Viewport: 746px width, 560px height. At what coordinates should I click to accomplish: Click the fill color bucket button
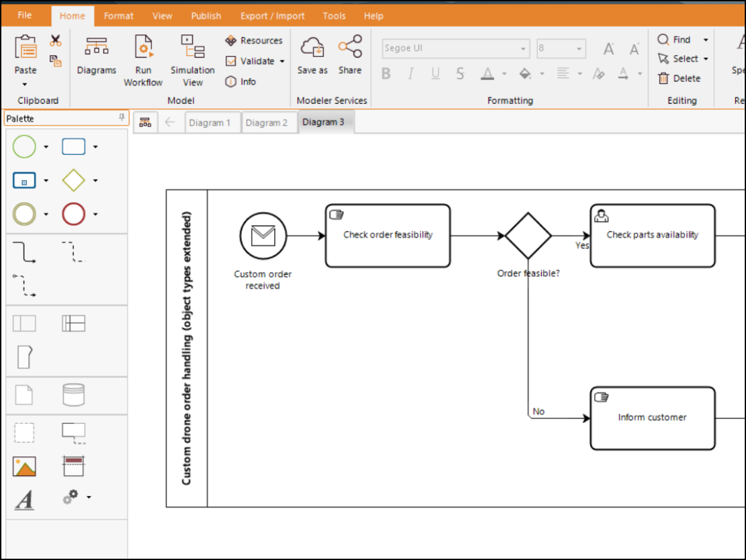(x=525, y=74)
